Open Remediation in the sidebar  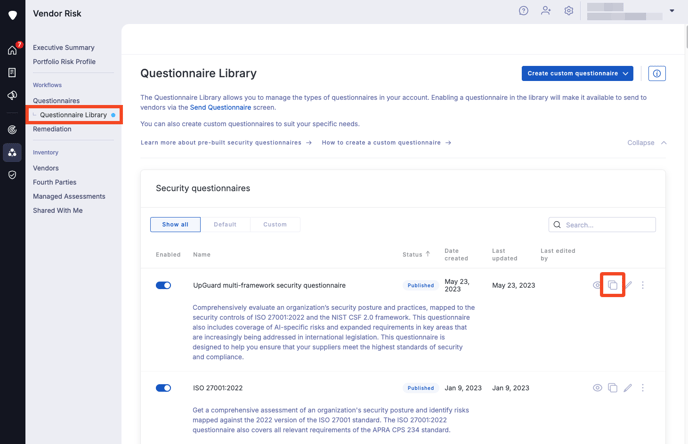pos(52,129)
